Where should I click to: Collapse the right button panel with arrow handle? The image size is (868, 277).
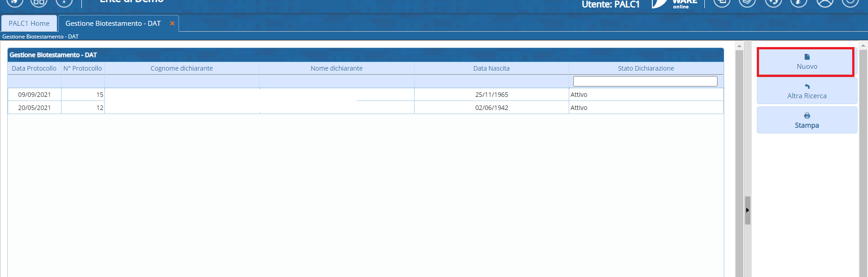(x=748, y=210)
